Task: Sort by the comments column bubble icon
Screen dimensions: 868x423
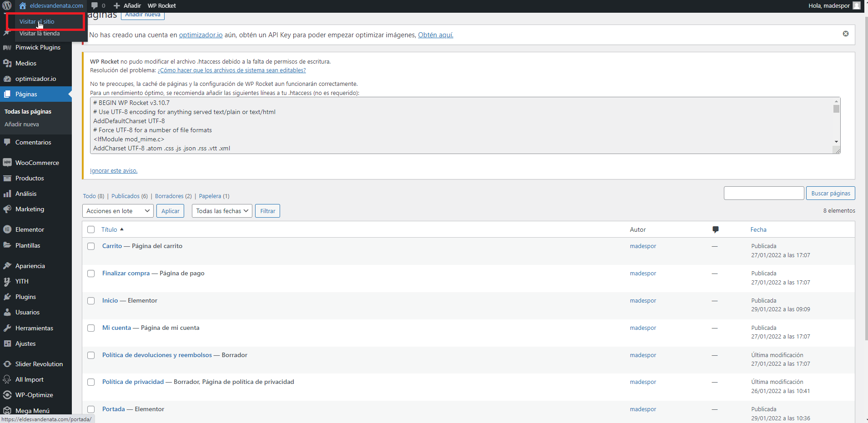Action: click(716, 229)
